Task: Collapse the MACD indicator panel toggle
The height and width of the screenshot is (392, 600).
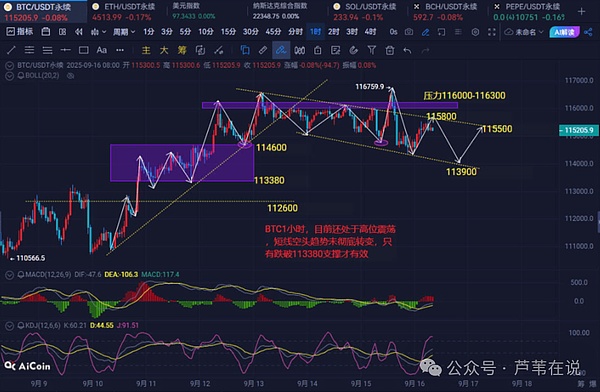Action: (9, 274)
